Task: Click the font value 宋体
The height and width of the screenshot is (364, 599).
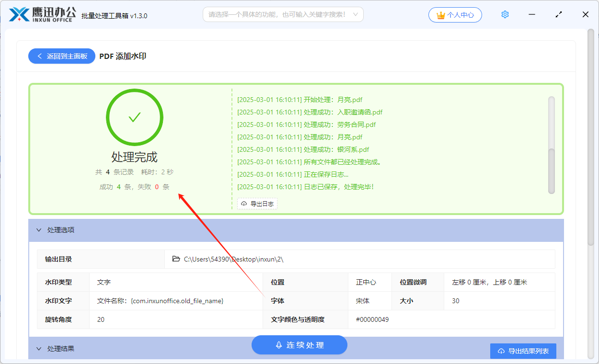Action: pos(363,301)
